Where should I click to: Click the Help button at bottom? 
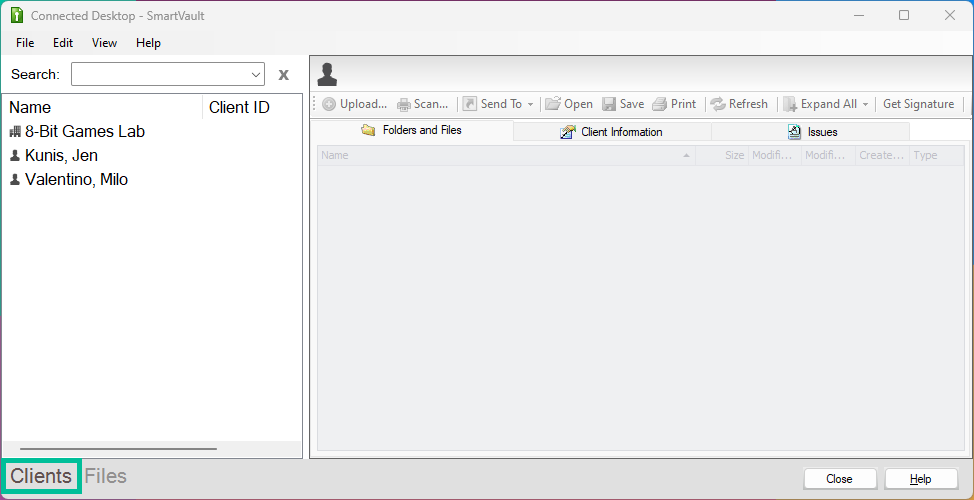coord(921,479)
